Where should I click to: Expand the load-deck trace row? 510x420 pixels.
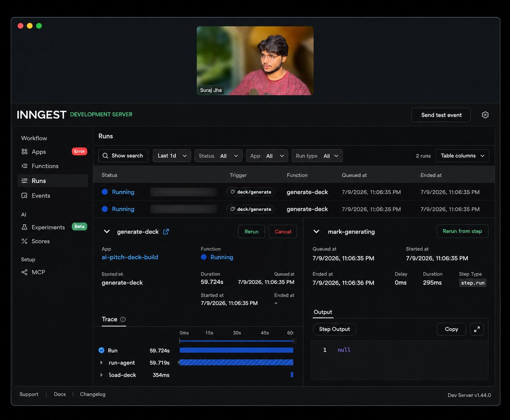tap(102, 375)
